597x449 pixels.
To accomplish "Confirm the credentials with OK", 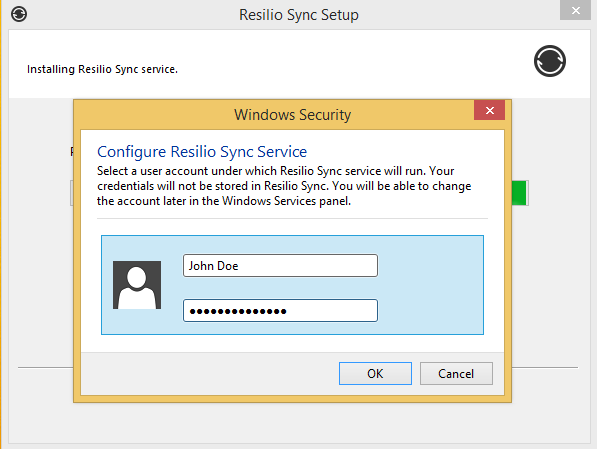I will pyautogui.click(x=375, y=374).
